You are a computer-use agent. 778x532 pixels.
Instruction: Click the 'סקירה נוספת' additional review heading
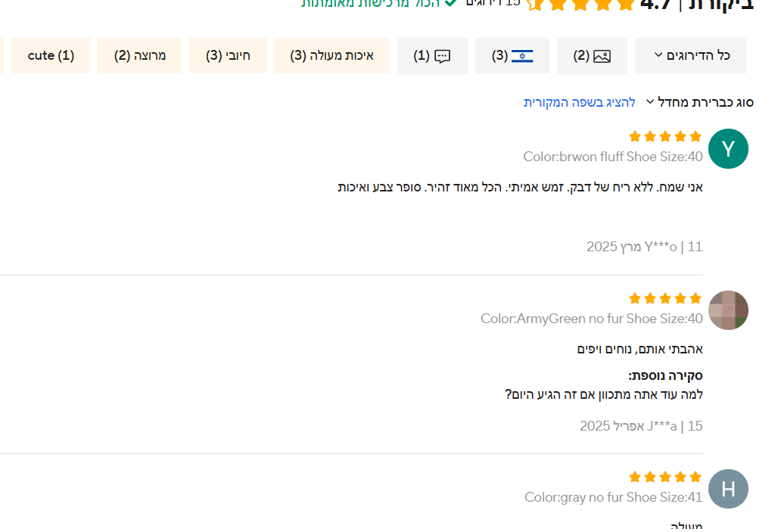click(665, 375)
